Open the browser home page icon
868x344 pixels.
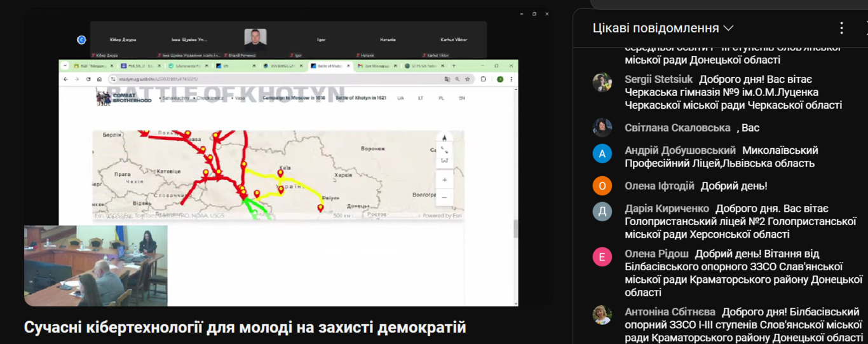pos(99,79)
